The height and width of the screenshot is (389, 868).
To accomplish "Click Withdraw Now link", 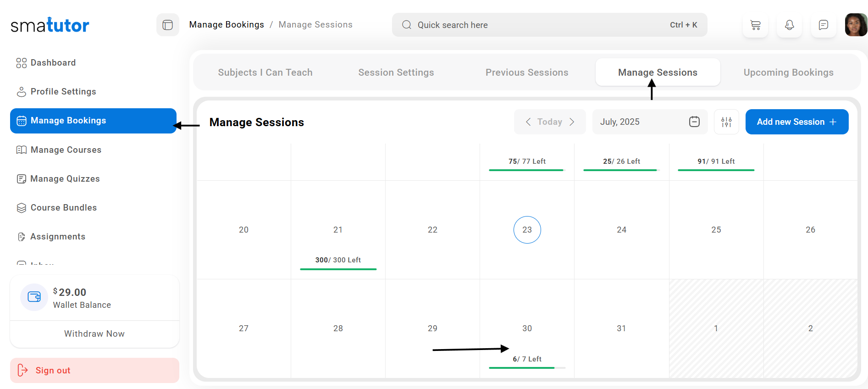I will click(94, 334).
